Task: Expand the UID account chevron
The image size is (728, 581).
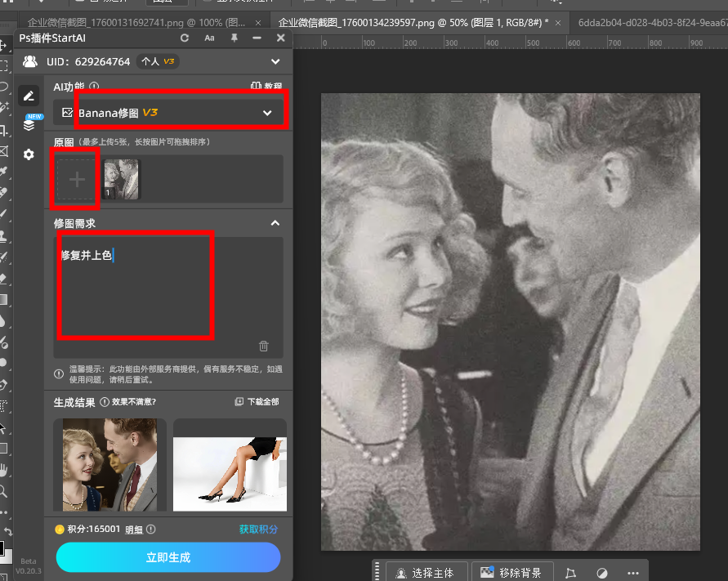Action: [x=275, y=61]
